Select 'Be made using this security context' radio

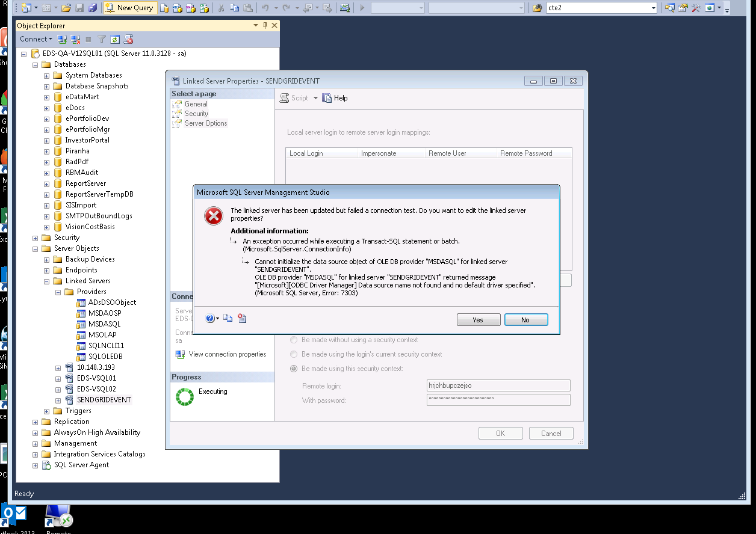pos(294,369)
